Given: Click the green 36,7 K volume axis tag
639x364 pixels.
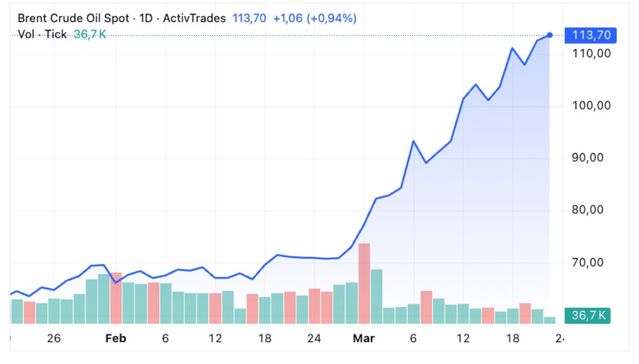Looking at the screenshot, I should [x=588, y=316].
